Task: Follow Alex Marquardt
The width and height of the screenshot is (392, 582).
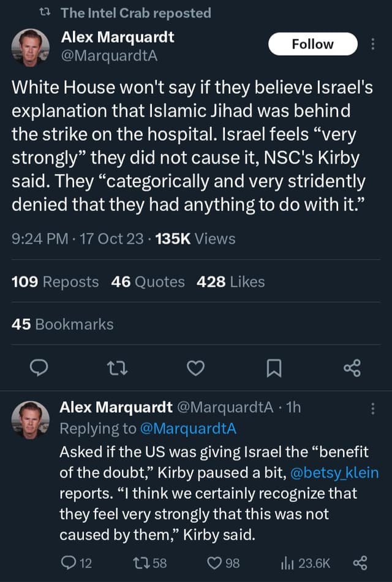Action: tap(312, 44)
